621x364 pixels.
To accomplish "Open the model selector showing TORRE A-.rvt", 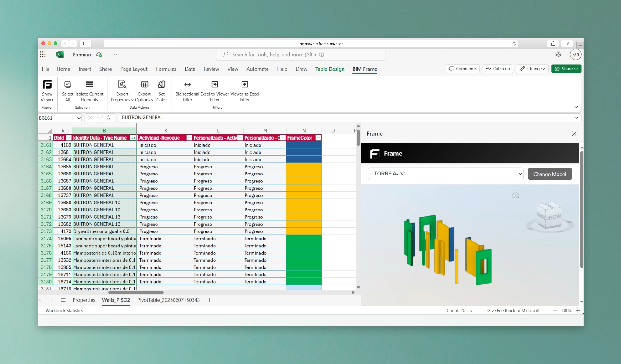I will pos(445,174).
